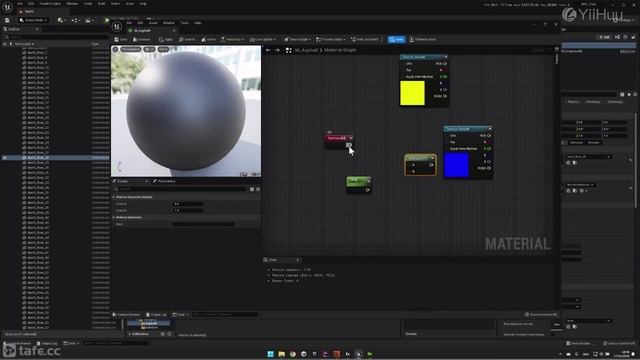Go back in graph navigation
Screen dimensions: 640x360
tap(268, 50)
